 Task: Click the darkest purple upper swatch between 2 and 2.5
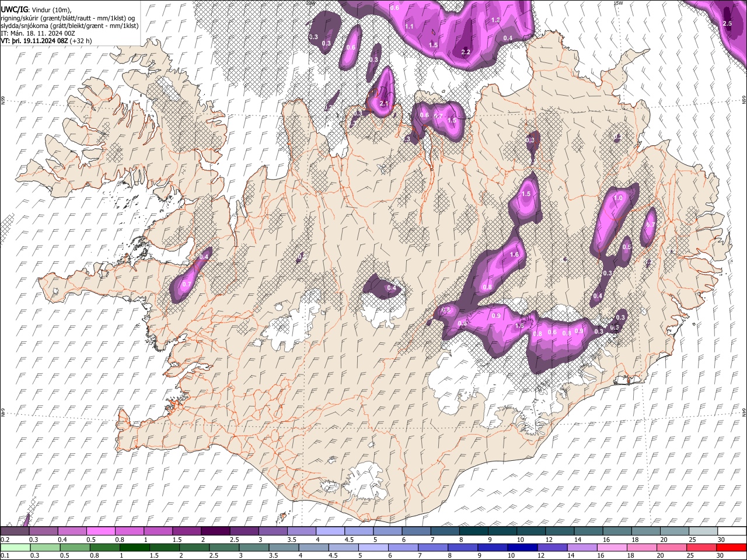216,531
